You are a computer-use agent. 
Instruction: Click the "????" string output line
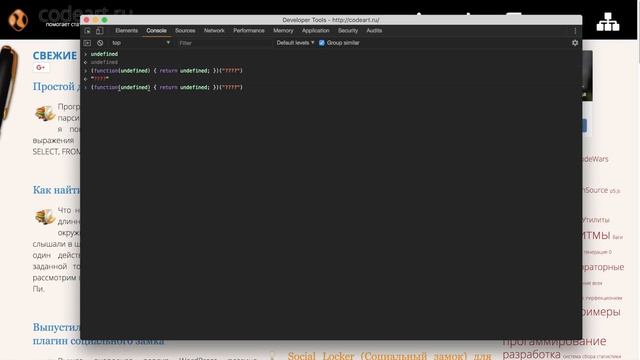coord(100,79)
